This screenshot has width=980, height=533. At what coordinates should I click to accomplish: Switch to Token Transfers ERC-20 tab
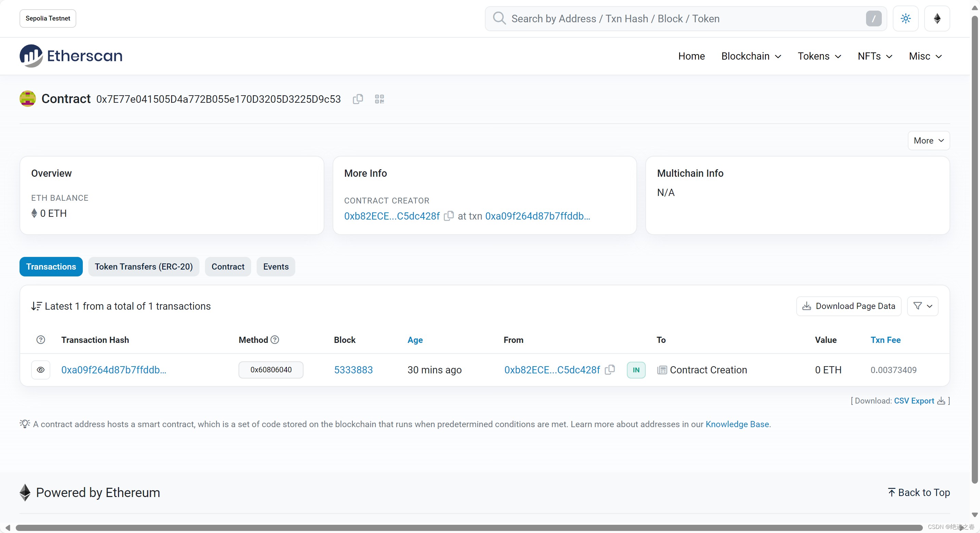coord(143,266)
